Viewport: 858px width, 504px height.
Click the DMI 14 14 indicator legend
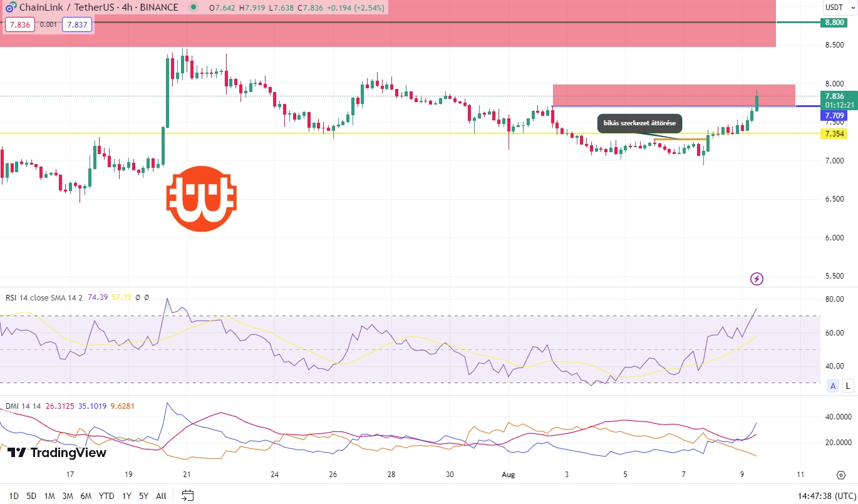(x=23, y=406)
